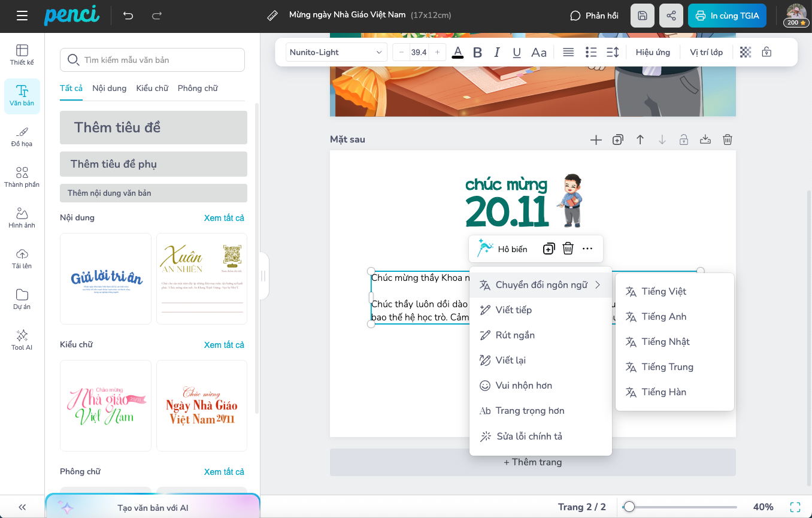Open the share icon button
The height and width of the screenshot is (518, 812).
(x=671, y=16)
